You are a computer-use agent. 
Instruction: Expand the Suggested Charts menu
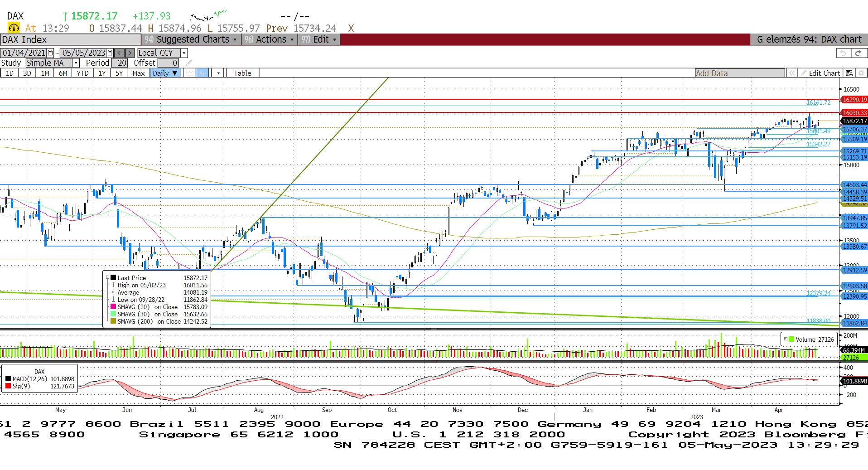click(192, 39)
